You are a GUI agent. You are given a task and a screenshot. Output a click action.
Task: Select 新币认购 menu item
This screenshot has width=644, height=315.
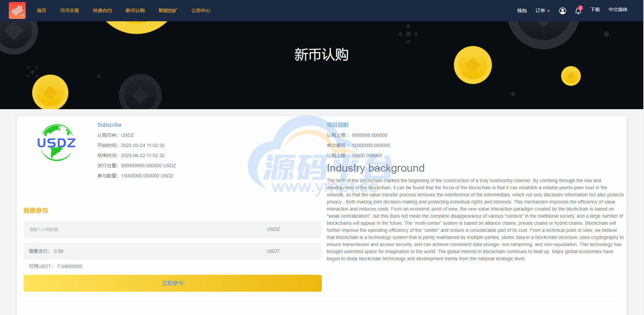click(x=135, y=10)
